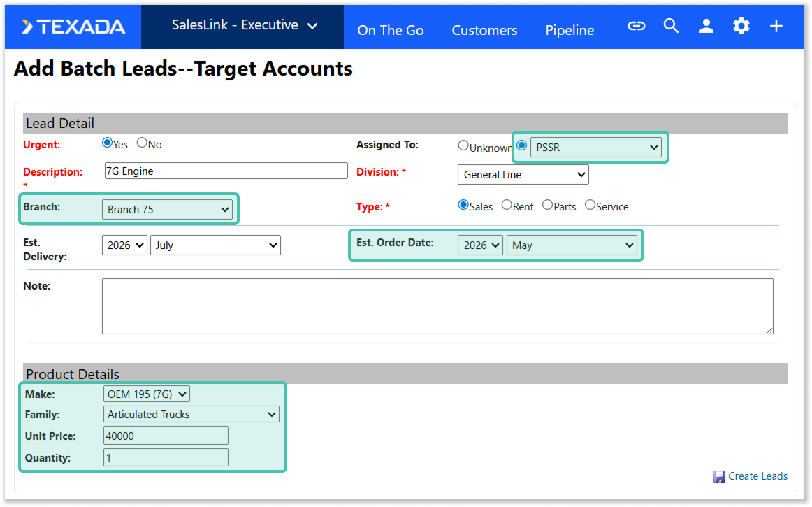The width and height of the screenshot is (812, 507).
Task: Expand the SalesLink - Executive dropdown
Action: coord(245,26)
